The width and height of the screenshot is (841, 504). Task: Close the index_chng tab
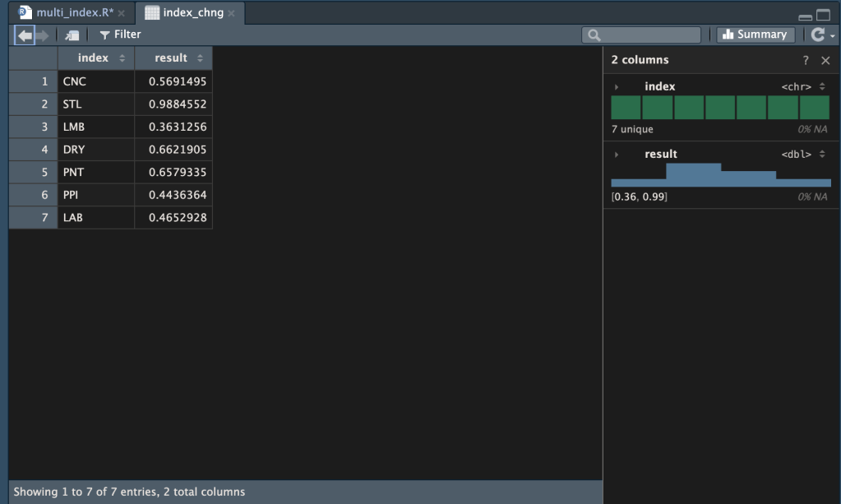231,13
